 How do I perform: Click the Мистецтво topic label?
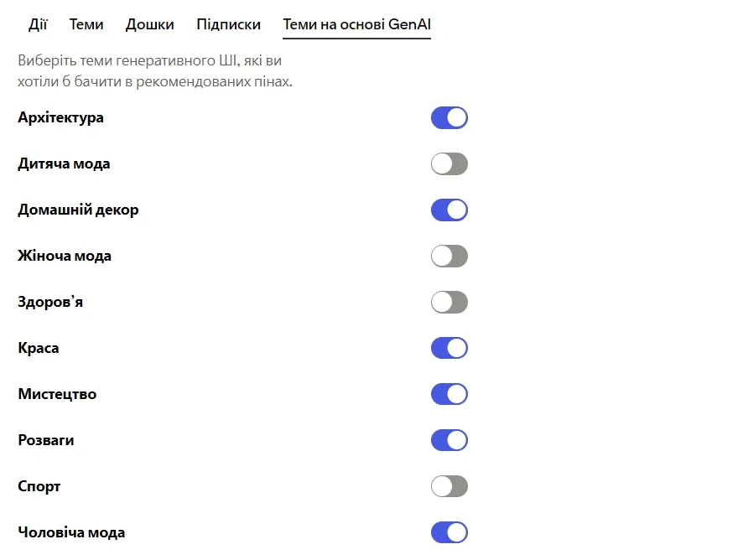57,393
